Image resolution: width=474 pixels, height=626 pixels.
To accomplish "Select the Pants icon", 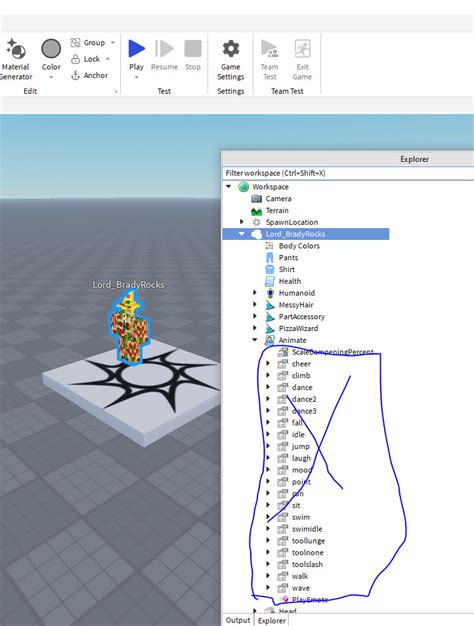I will pyautogui.click(x=270, y=258).
